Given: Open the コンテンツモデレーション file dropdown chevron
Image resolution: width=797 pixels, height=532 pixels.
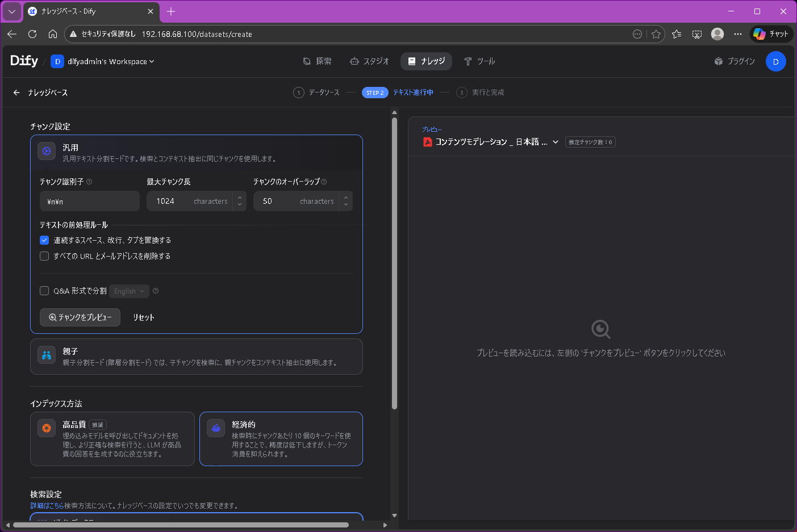Looking at the screenshot, I should [x=556, y=142].
